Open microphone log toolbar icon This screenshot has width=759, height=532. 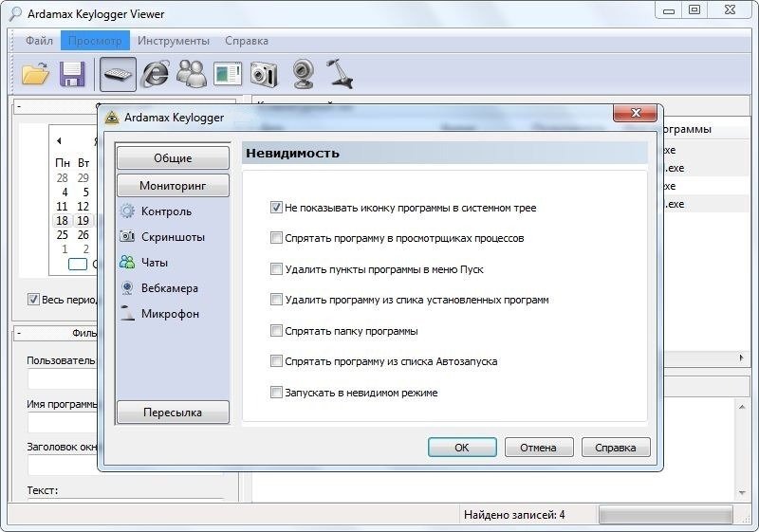(340, 74)
